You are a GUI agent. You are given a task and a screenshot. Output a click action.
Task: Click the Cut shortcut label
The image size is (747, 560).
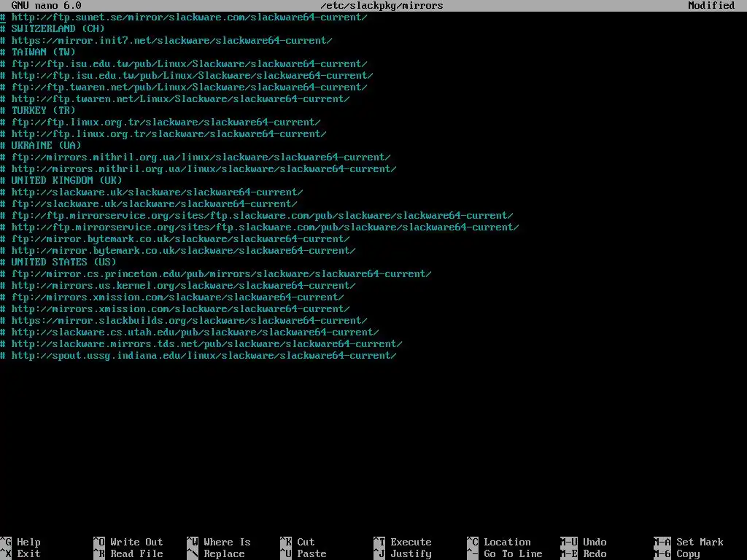coord(298,542)
